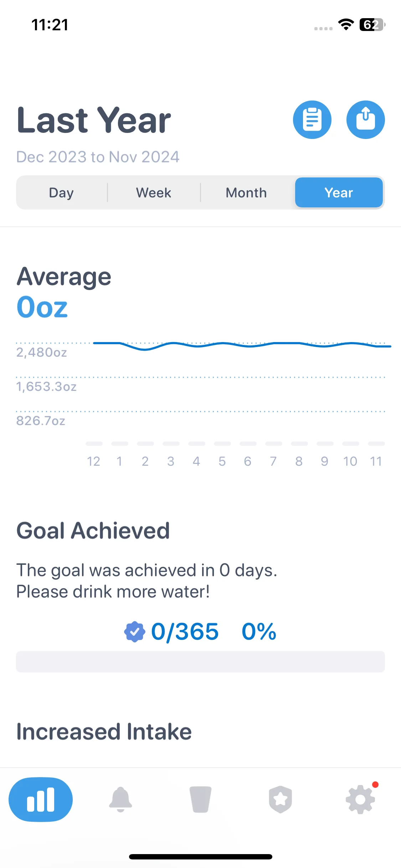Open the badge shield star tab
The image size is (401, 868).
tap(281, 800)
